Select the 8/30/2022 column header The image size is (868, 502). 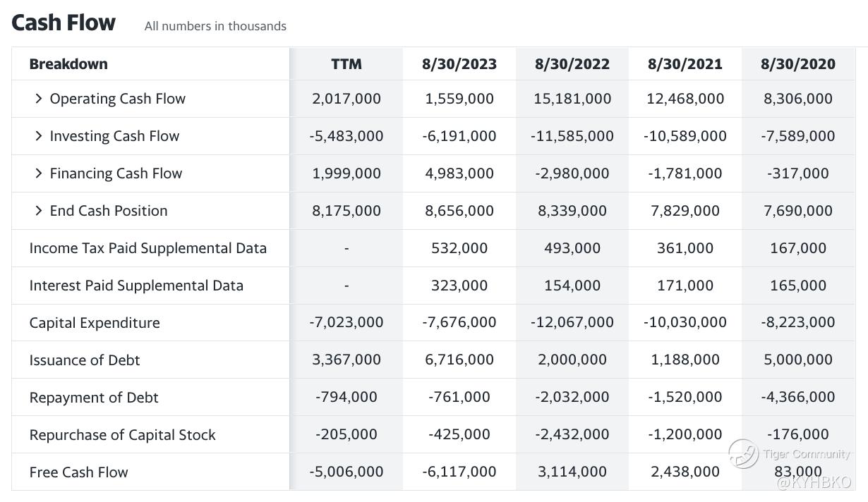point(572,64)
